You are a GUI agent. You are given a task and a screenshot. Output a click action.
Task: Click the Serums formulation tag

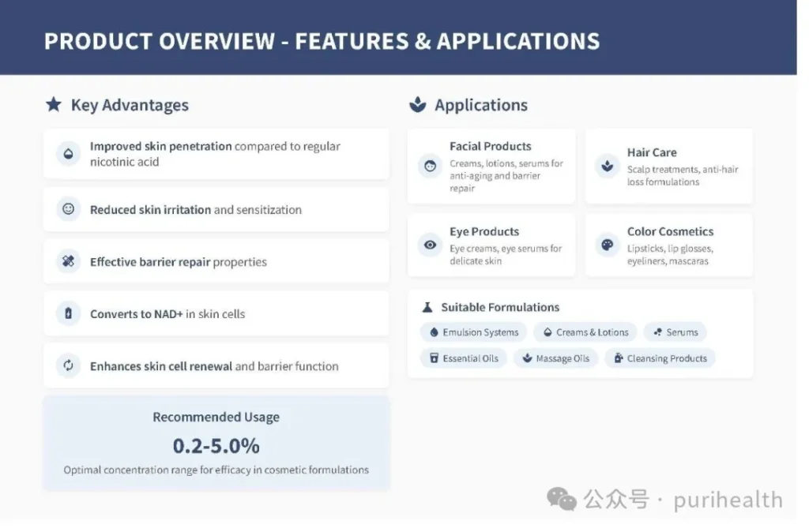(x=675, y=332)
